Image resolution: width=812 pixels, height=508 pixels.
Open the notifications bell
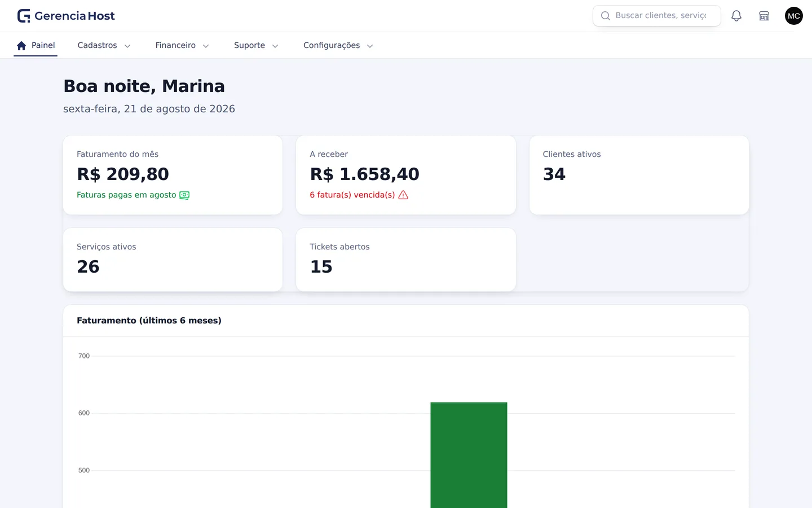(736, 16)
